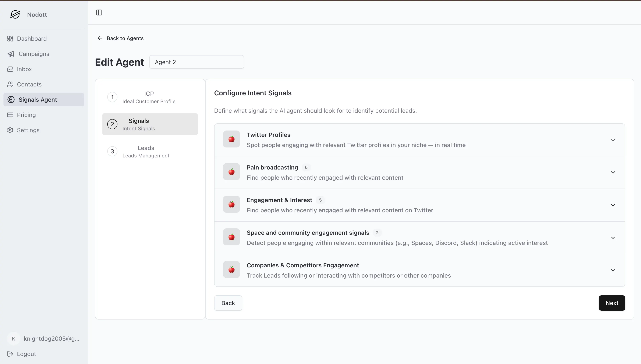
Task: Click the Edit Agent heading
Action: (x=119, y=62)
